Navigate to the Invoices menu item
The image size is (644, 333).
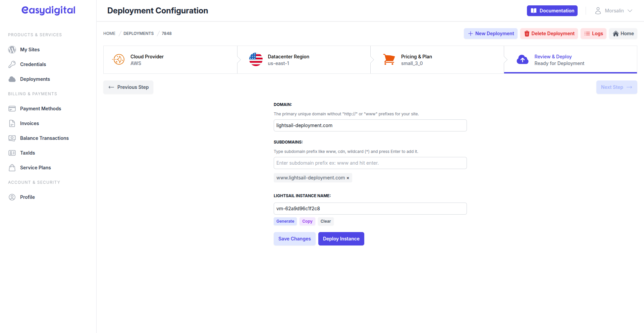pyautogui.click(x=29, y=123)
